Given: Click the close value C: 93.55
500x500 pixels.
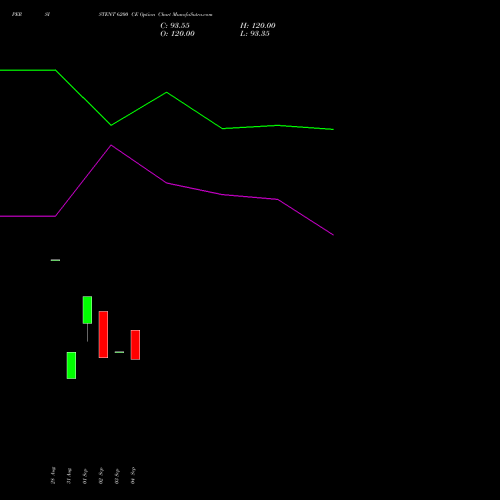Looking at the screenshot, I should tap(175, 26).
